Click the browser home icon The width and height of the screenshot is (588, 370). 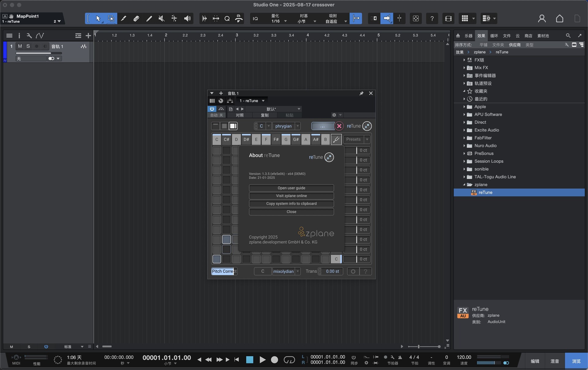pyautogui.click(x=458, y=36)
